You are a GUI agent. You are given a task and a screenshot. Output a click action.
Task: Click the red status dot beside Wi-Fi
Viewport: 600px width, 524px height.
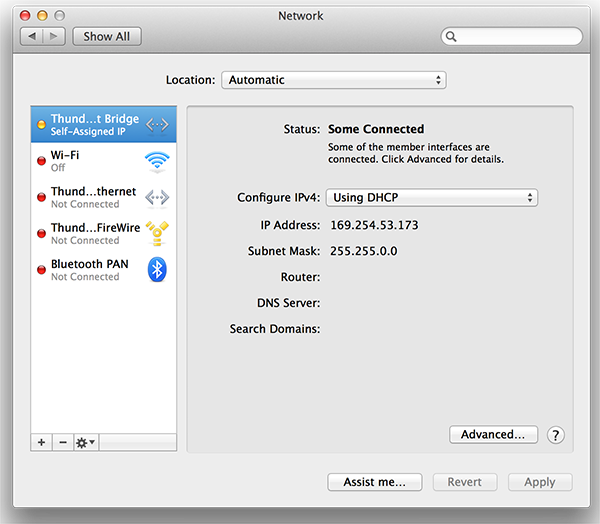41,161
